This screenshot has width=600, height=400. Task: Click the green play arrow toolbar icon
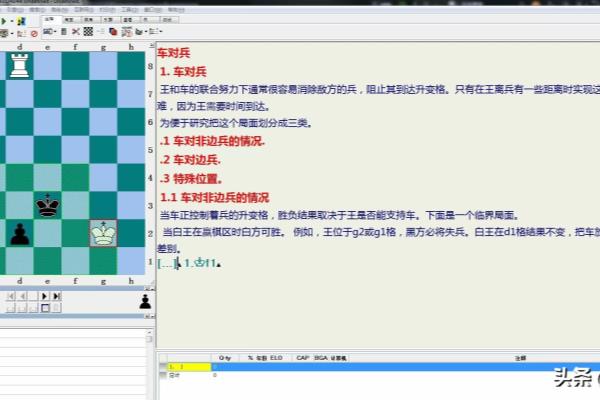coord(4,21)
